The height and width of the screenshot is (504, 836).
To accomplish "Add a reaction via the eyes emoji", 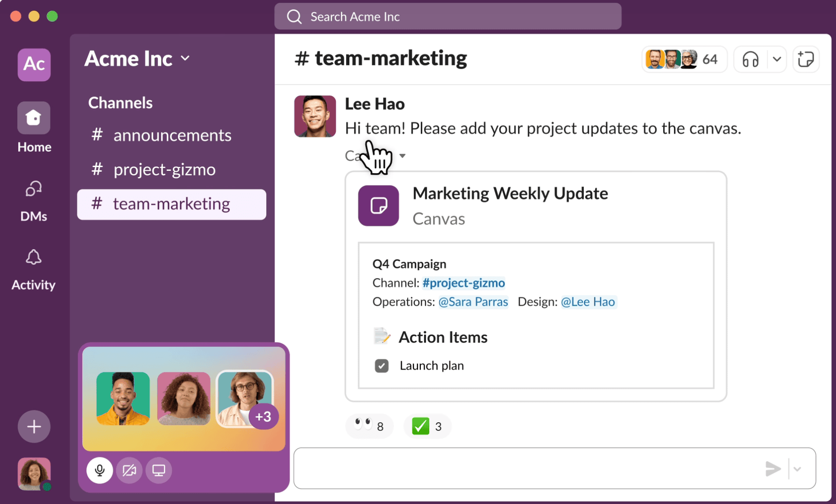I will point(369,426).
